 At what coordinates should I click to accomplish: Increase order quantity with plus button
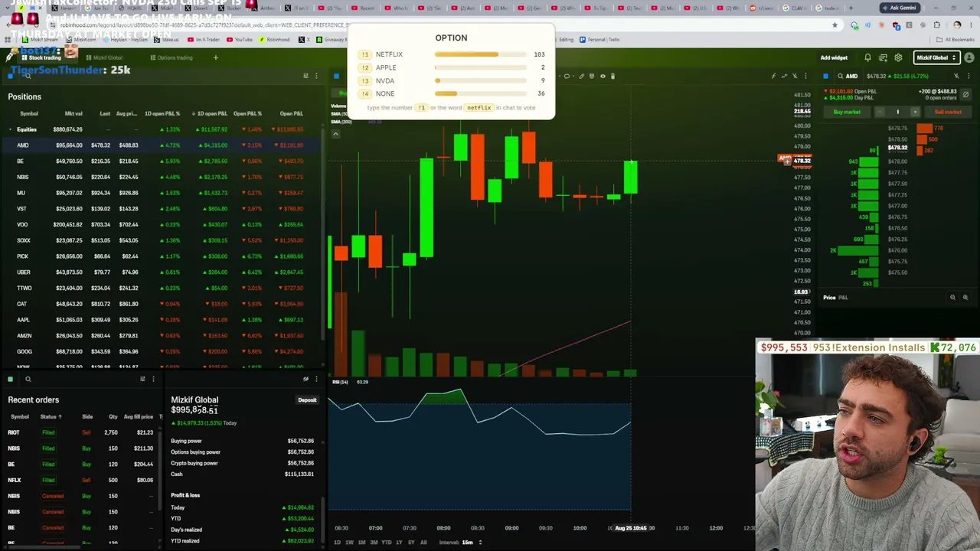(915, 112)
